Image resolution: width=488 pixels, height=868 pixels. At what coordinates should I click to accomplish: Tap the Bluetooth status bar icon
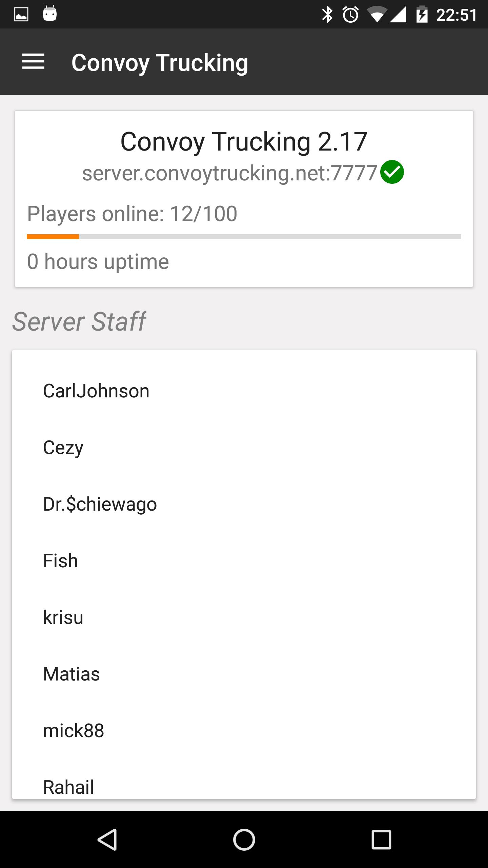327,15
